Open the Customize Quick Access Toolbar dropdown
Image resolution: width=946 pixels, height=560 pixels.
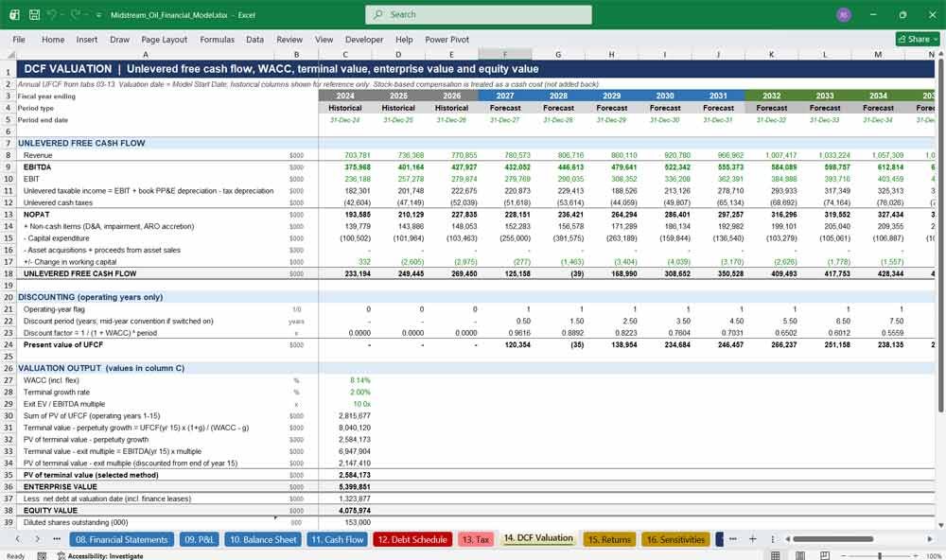[x=98, y=14]
